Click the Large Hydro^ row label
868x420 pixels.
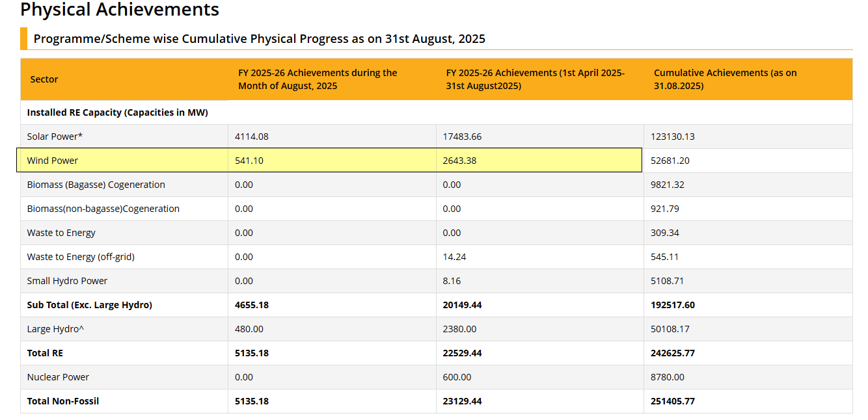pos(55,329)
